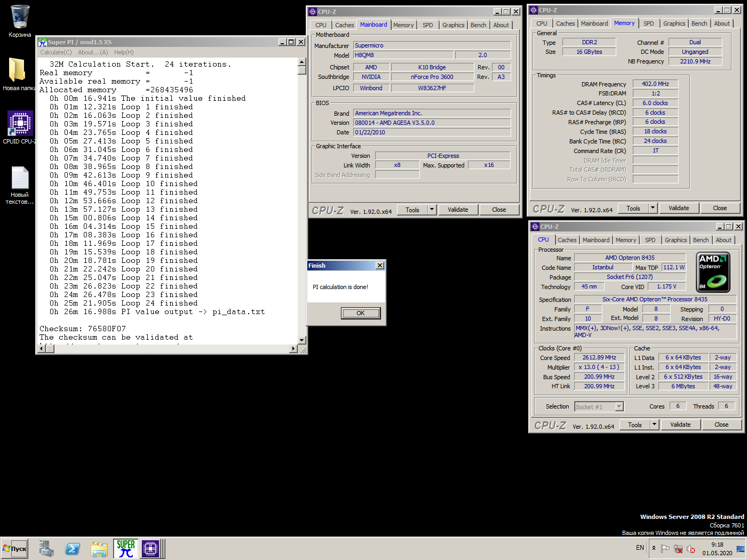The width and height of the screenshot is (747, 560).
Task: Select Bench tab in Mainboard CPU-Z window
Action: coord(478,25)
